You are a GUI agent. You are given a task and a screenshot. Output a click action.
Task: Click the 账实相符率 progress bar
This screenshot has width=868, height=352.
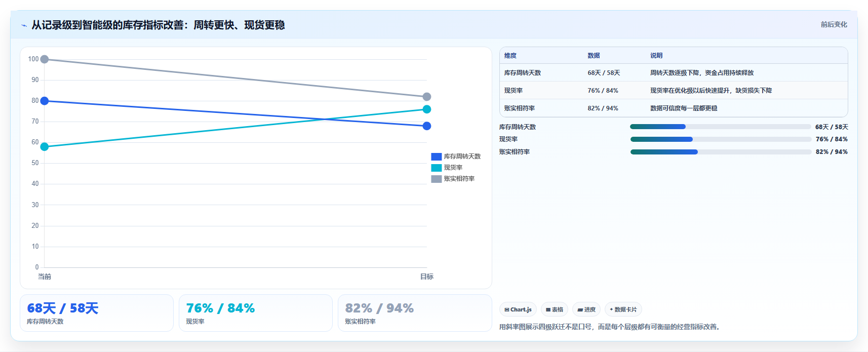tap(721, 152)
